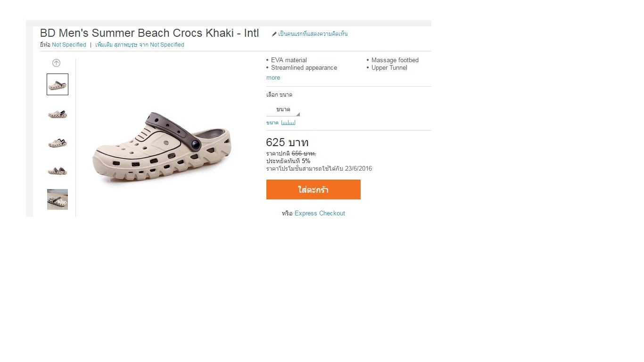Select the first outlined shoe thumbnail
644x362 pixels.
pyautogui.click(x=58, y=84)
